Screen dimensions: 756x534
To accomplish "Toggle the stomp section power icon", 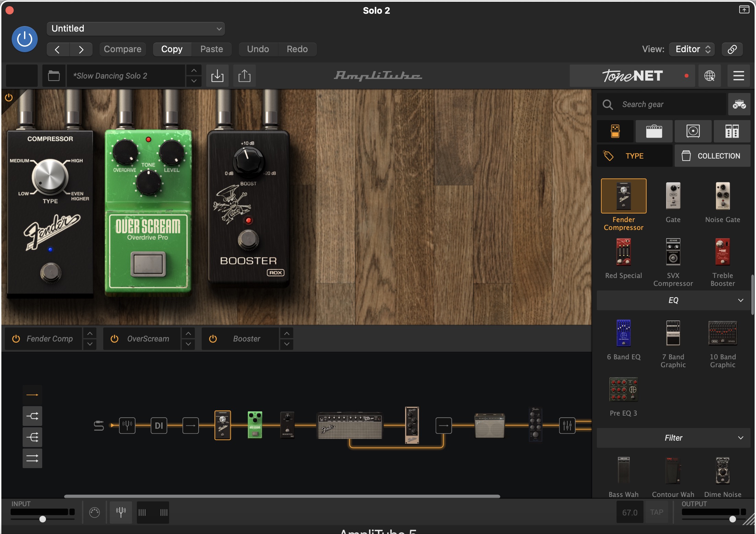I will click(9, 98).
